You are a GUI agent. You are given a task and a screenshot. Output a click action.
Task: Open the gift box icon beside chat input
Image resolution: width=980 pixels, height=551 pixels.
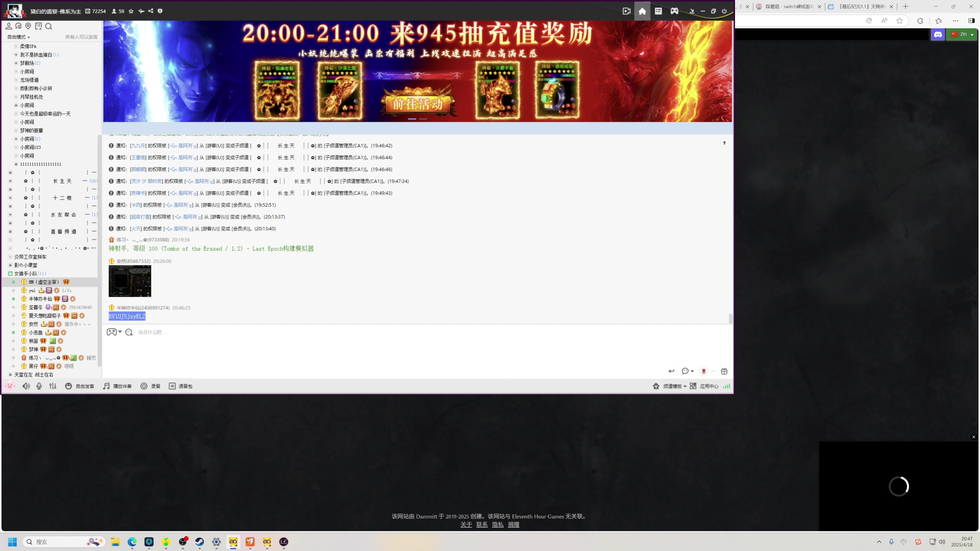coord(724,371)
